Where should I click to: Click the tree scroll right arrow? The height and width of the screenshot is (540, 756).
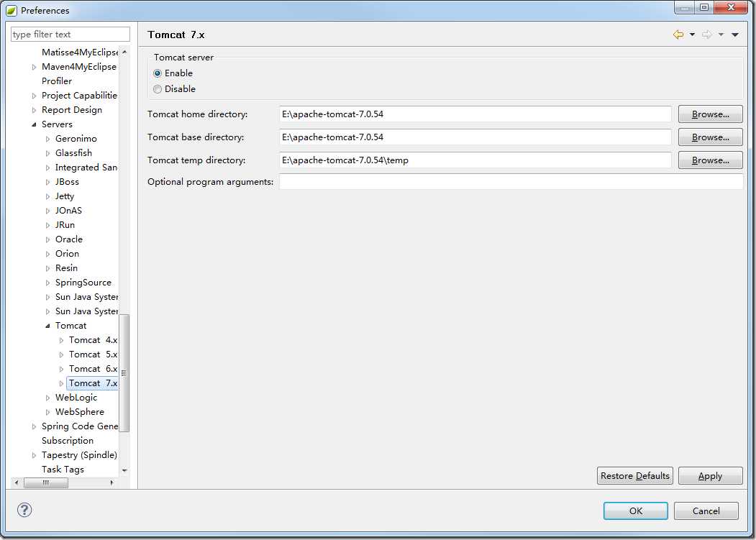(x=112, y=482)
